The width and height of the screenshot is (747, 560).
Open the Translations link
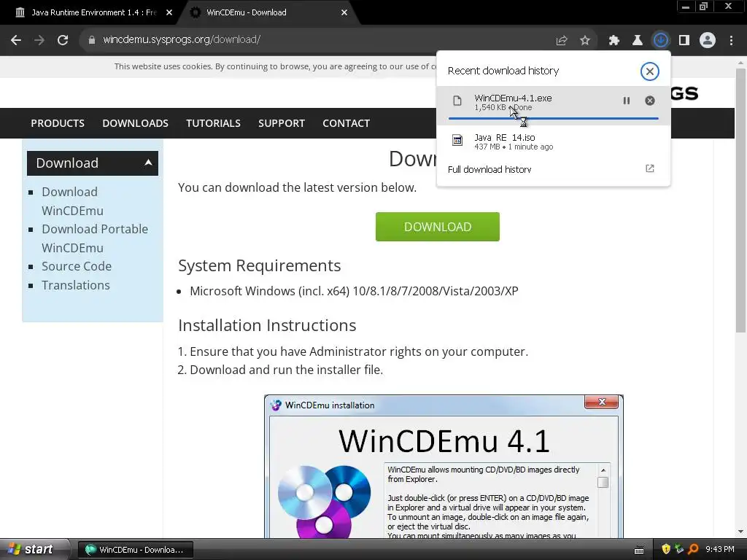[76, 285]
